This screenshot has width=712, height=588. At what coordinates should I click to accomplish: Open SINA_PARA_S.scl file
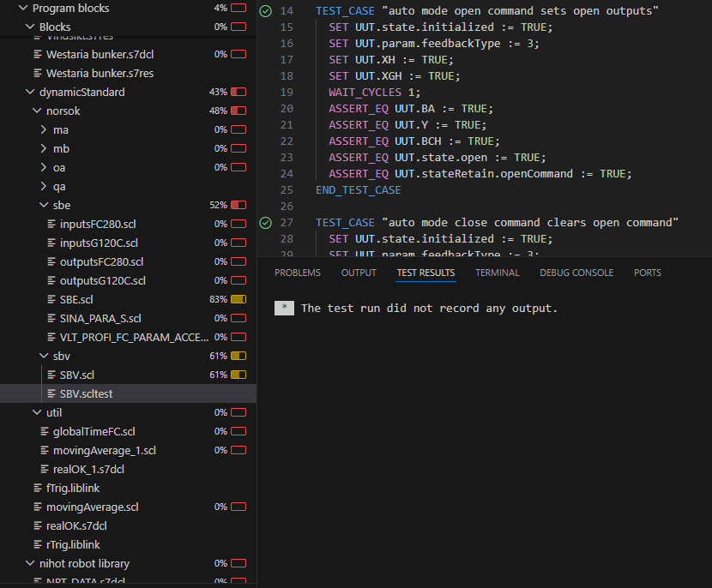[100, 319]
